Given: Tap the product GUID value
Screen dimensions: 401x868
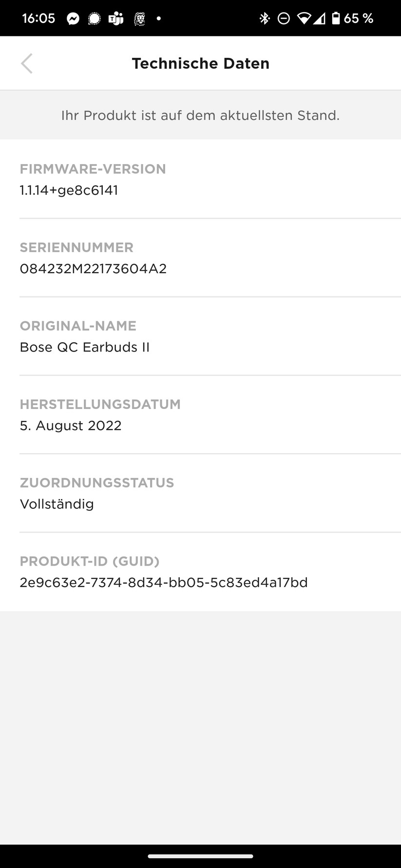Looking at the screenshot, I should [x=164, y=582].
